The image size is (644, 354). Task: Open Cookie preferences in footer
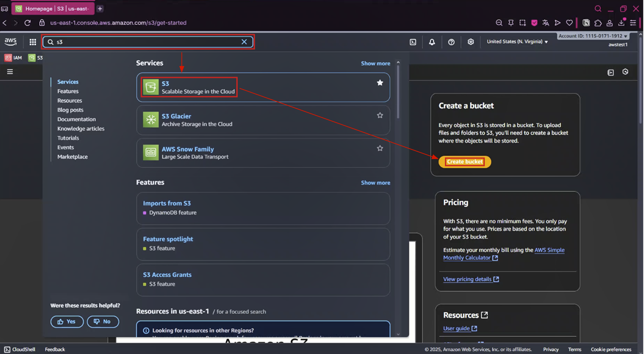pos(611,349)
